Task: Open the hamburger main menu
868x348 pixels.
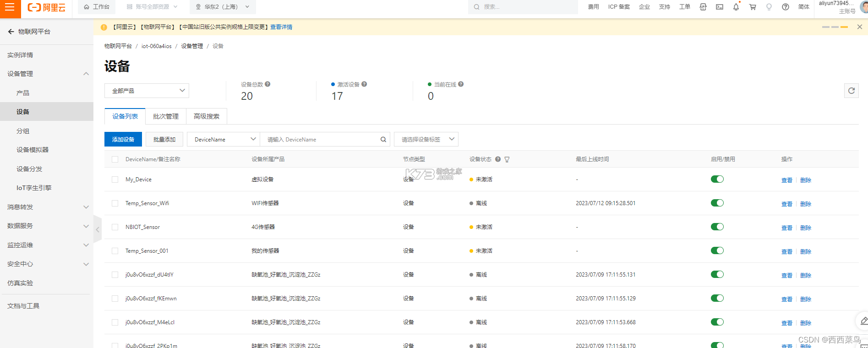Action: coord(10,7)
